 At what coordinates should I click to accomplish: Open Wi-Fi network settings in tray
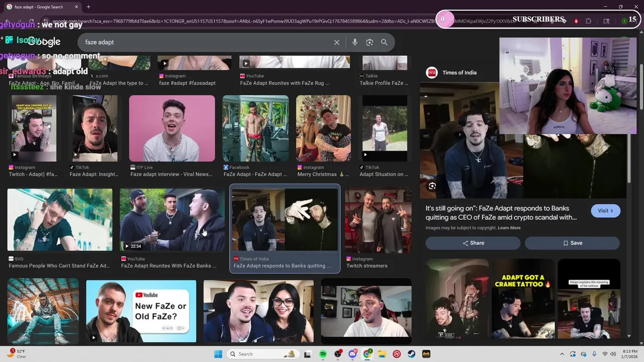[605, 354]
